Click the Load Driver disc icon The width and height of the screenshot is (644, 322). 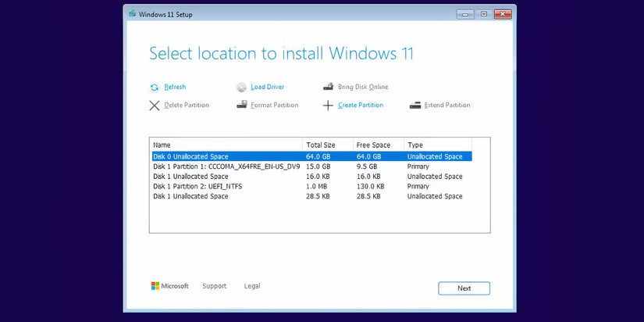click(x=241, y=88)
